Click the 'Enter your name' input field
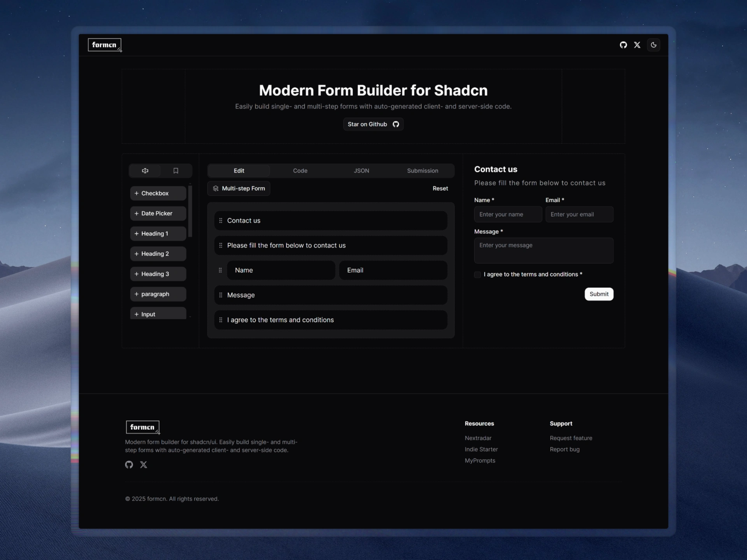The image size is (747, 560). pos(508,214)
